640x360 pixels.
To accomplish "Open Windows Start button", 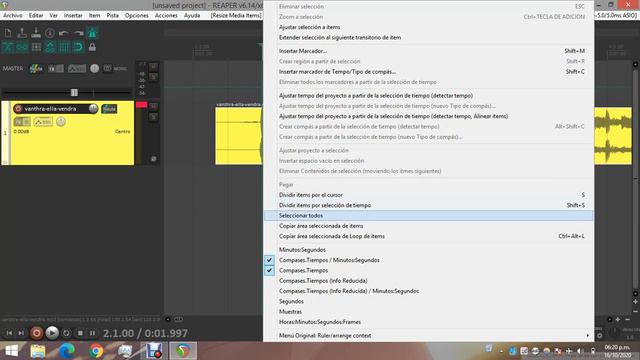I will [11, 351].
